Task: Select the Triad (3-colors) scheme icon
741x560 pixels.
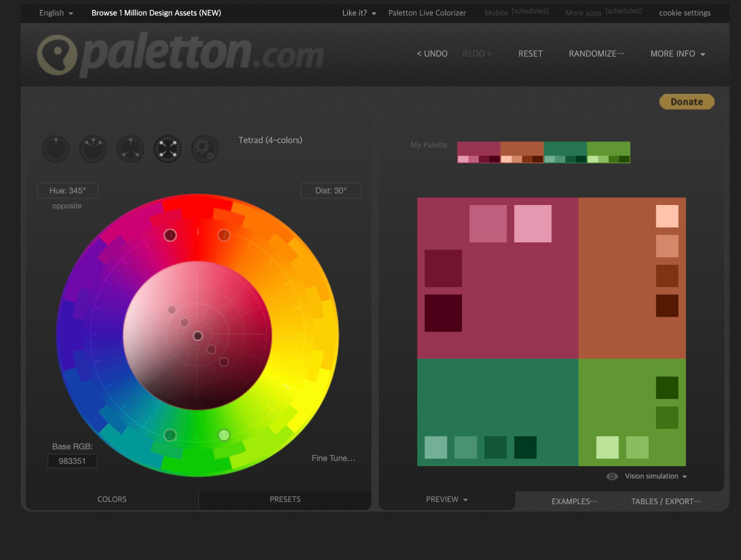Action: click(131, 149)
